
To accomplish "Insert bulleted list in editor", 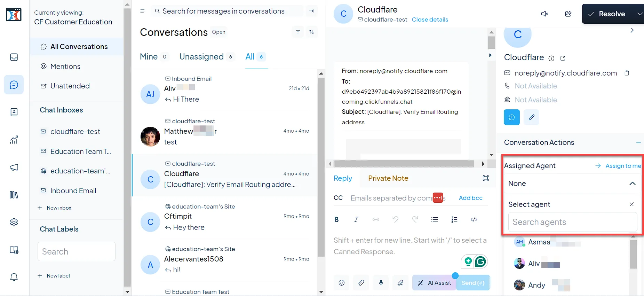I will coord(435,219).
